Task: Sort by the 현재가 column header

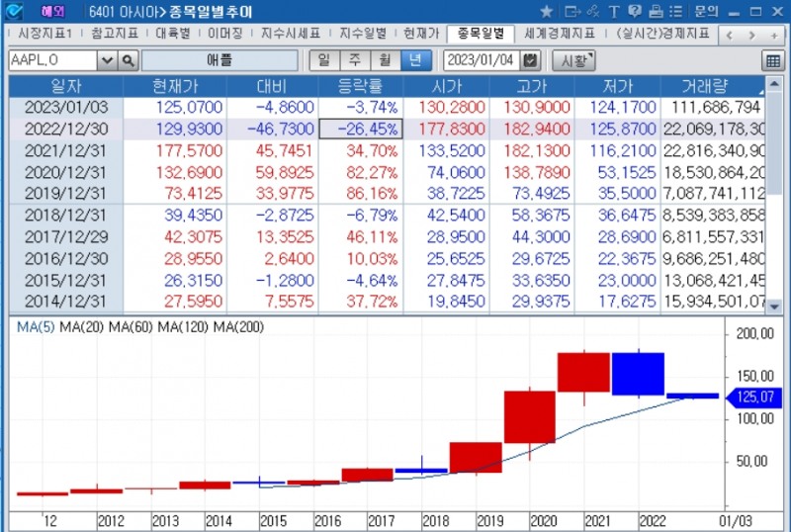Action: point(175,86)
